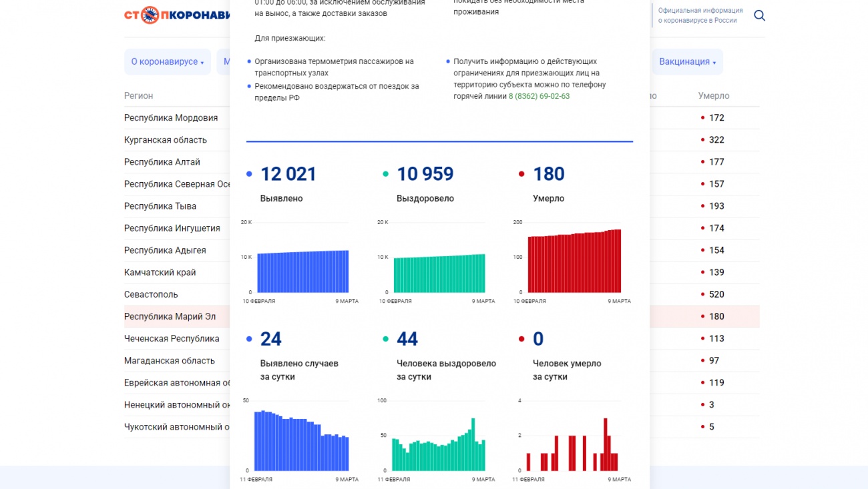
Task: Open official coronavirus information in Russia link
Action: [700, 15]
